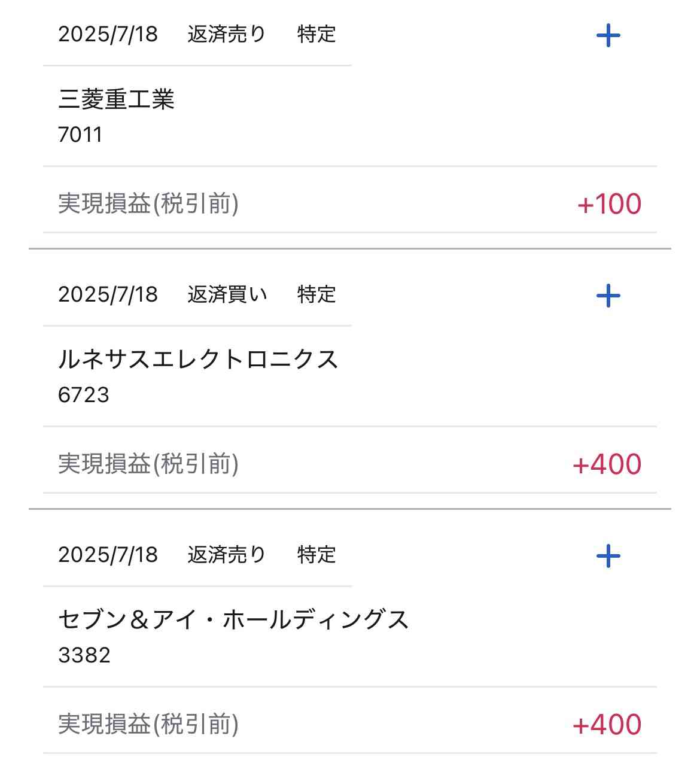Tap 実現損益(税引前) label under ルネサスエレクトロニクス
This screenshot has width=700, height=763.
pos(148,464)
